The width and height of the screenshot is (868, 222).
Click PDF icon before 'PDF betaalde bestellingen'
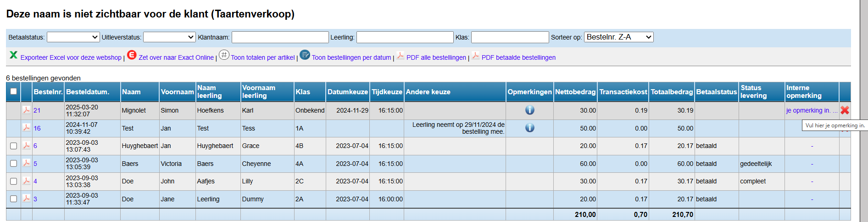point(475,56)
